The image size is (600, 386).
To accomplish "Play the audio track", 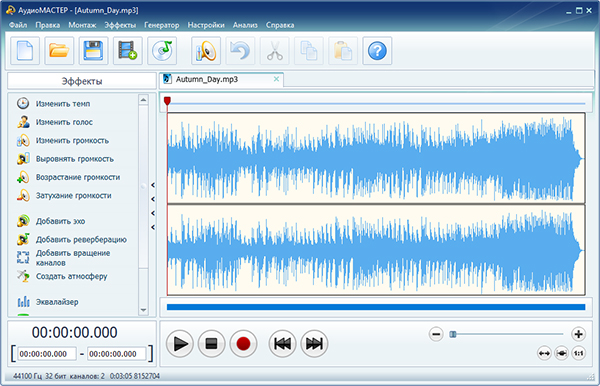I will 180,344.
